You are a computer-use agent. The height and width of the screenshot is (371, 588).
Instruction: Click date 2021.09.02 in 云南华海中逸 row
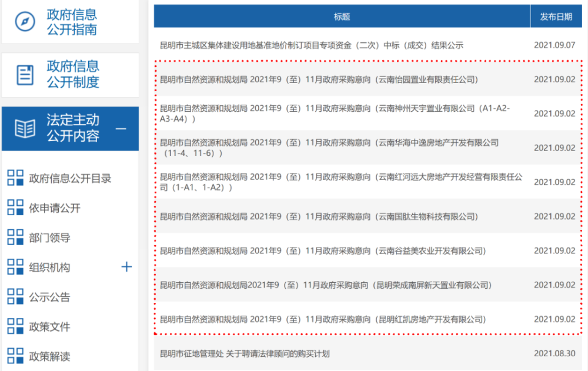pyautogui.click(x=554, y=148)
